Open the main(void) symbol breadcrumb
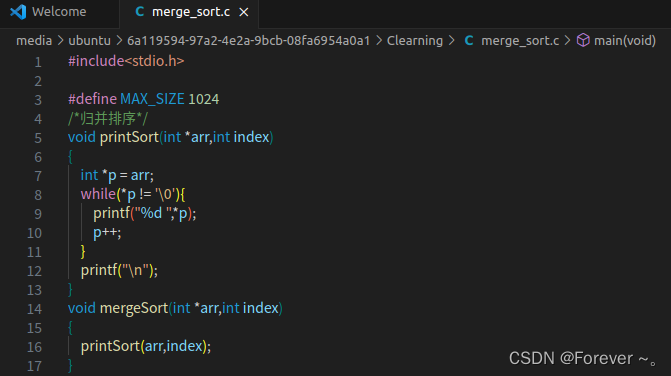Viewport: 671px width, 376px height. [625, 41]
